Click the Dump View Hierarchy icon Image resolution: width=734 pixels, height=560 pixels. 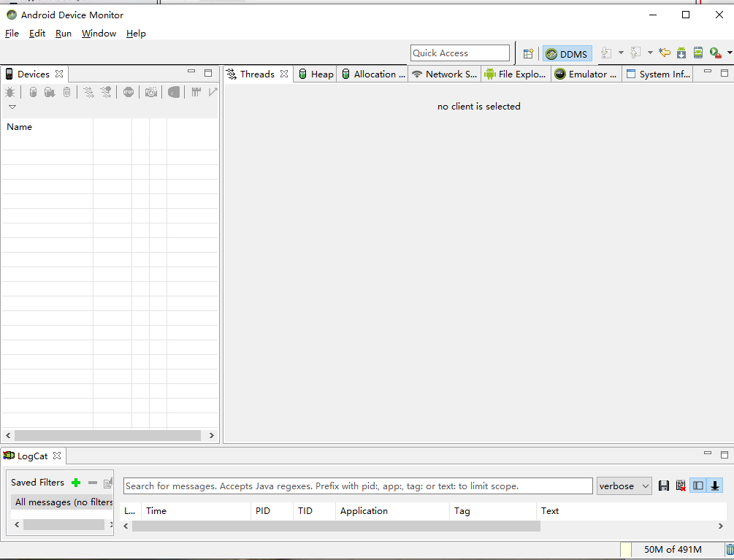(174, 92)
